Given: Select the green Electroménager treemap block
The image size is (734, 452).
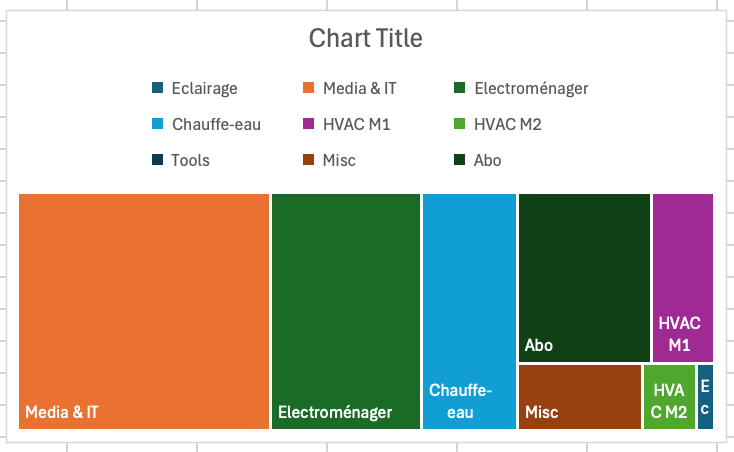Looking at the screenshot, I should coord(346,311).
